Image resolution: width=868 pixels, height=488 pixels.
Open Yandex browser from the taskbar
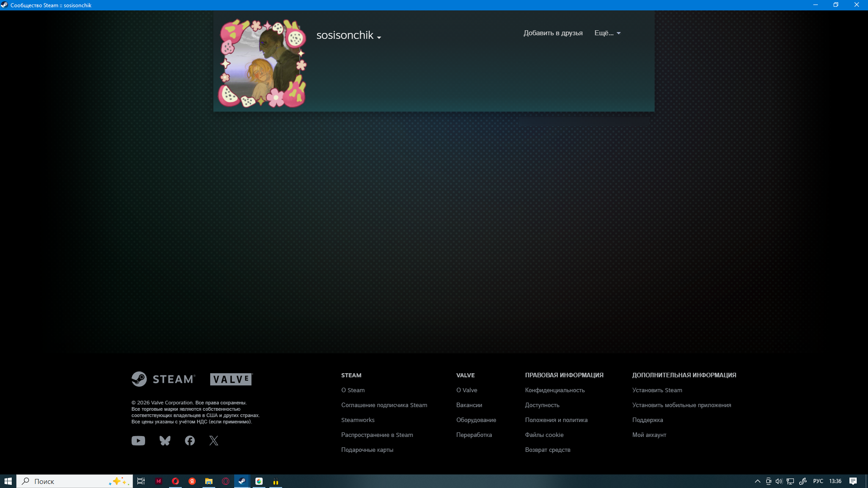(192, 481)
